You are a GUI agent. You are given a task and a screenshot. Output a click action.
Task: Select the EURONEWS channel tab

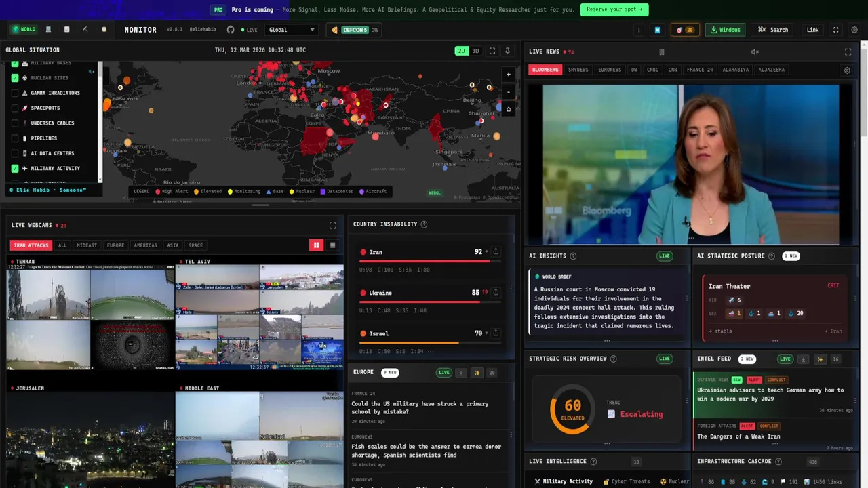point(610,70)
